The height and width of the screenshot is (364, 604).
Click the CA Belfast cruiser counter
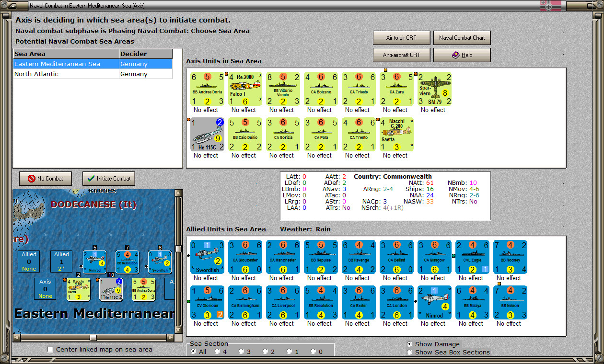(x=396, y=257)
